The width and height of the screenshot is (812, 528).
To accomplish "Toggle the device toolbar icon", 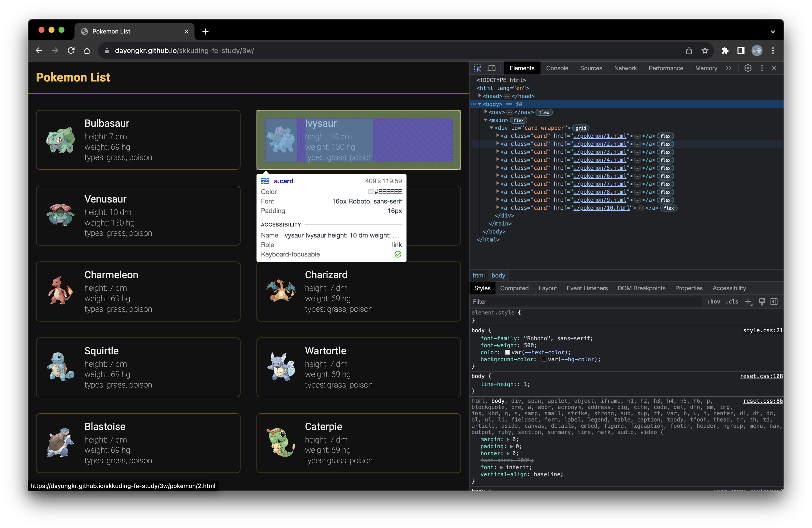I will [491, 68].
